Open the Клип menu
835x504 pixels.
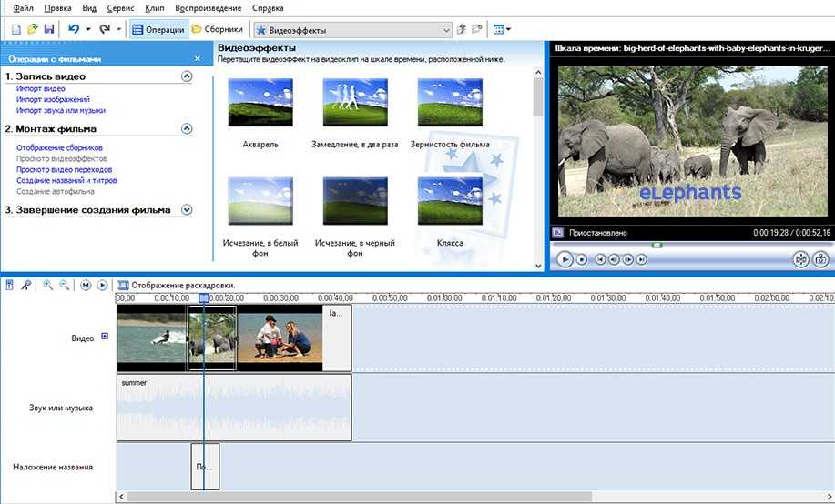[x=155, y=8]
